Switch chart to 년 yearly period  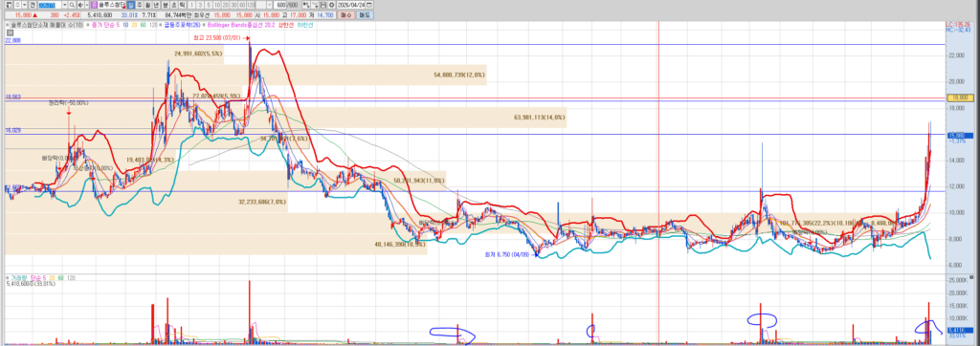tap(156, 5)
